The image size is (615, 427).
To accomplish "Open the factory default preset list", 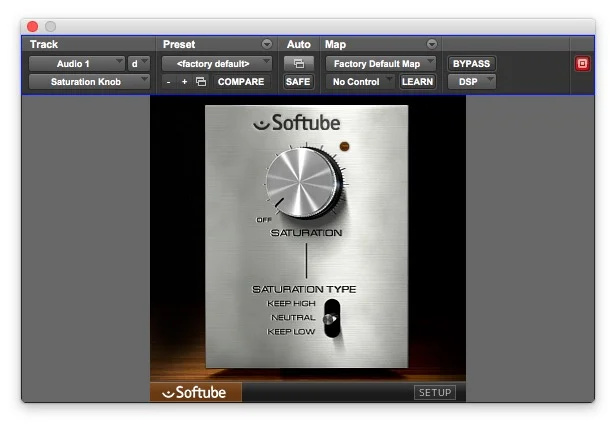I will tap(217, 64).
